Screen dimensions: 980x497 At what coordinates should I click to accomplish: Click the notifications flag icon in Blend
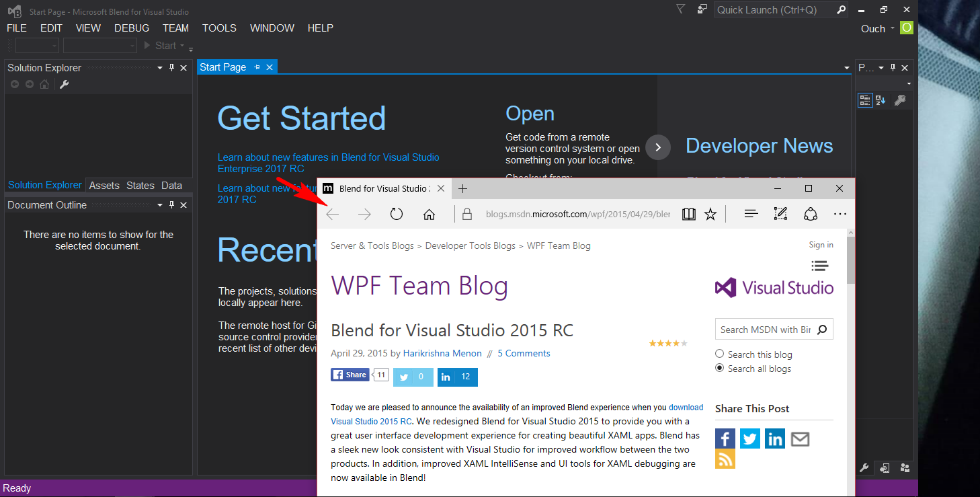pos(680,9)
